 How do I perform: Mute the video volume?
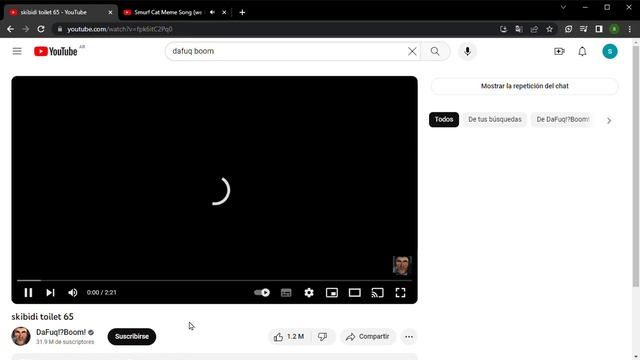73,293
